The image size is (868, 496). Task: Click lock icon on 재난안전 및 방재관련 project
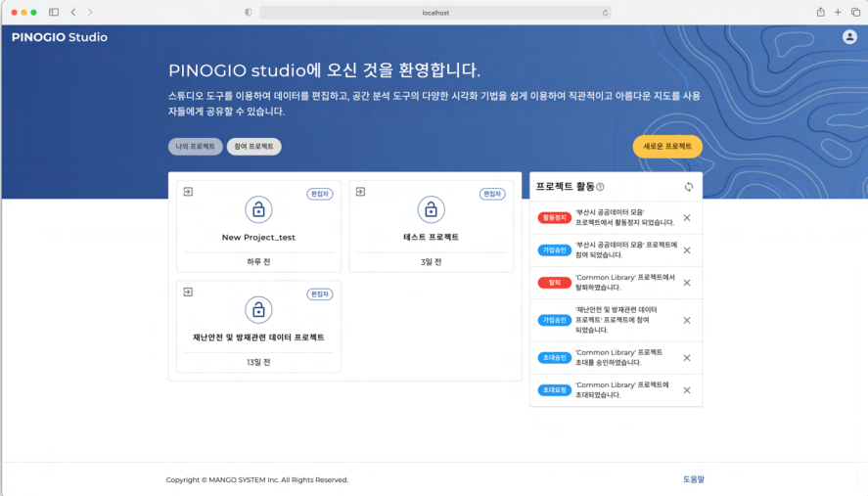tap(258, 310)
